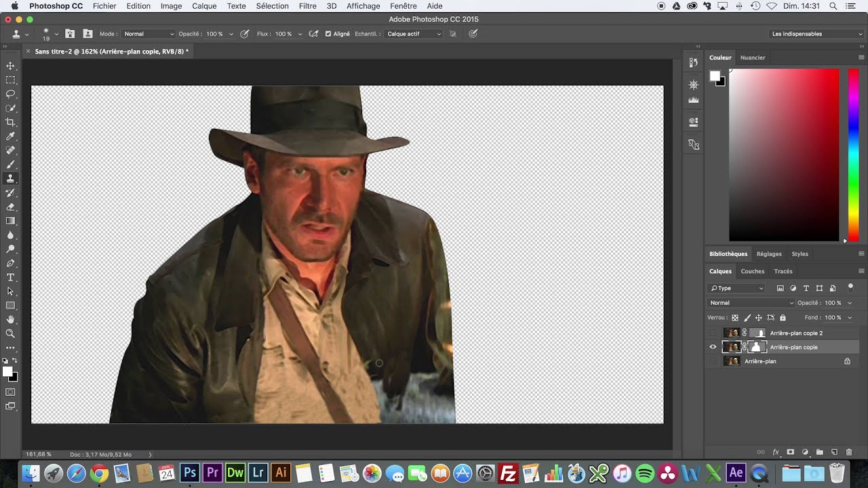The height and width of the screenshot is (488, 868).
Task: Select the Horizontal Type tool
Action: click(10, 277)
